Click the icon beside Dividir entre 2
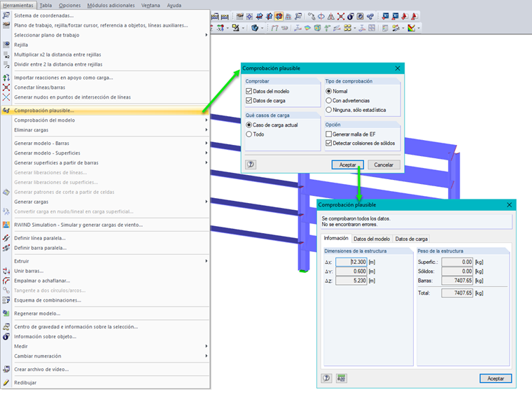 pos(6,64)
